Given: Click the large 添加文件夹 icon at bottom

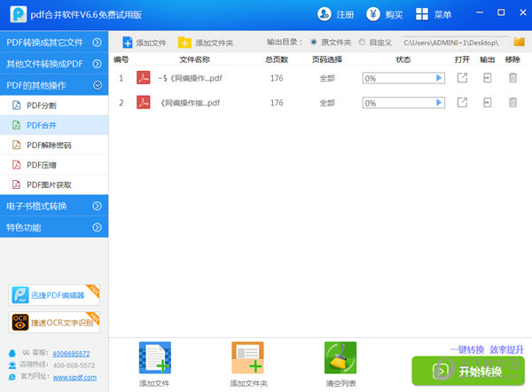Looking at the screenshot, I should [247, 357].
